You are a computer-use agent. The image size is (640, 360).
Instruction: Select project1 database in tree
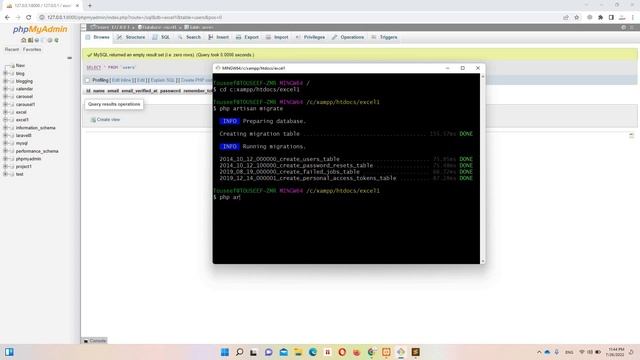tap(23, 167)
